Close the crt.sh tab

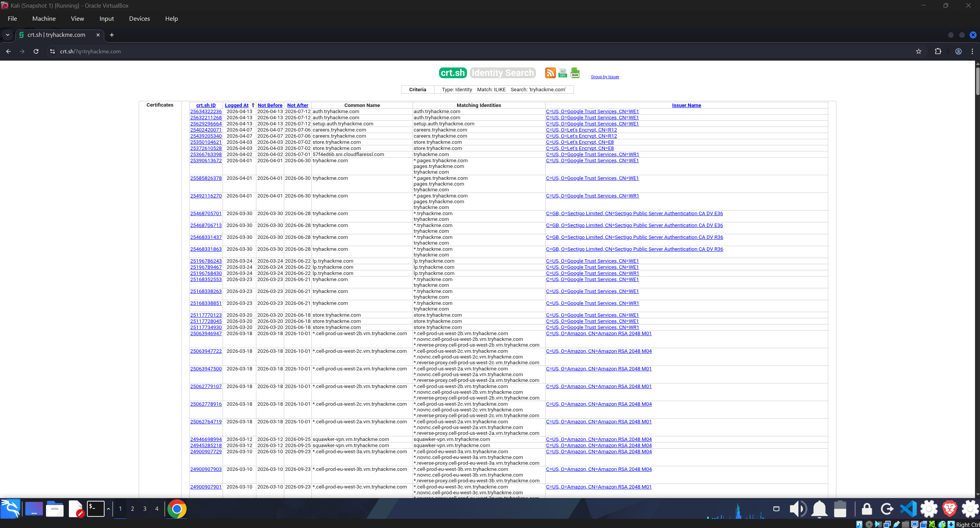(x=98, y=35)
